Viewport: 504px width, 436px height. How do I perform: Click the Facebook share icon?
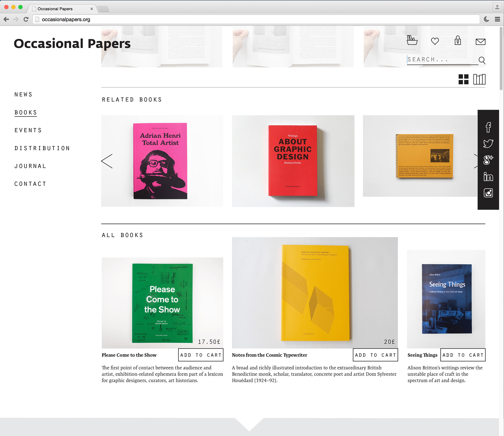point(488,127)
